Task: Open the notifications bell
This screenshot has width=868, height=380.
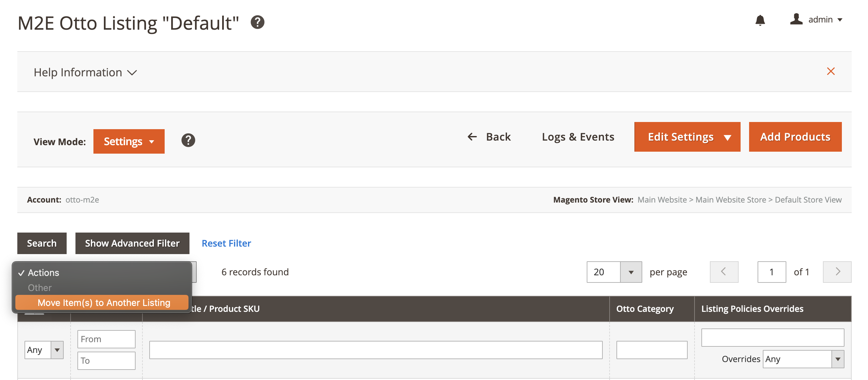Action: click(x=760, y=20)
